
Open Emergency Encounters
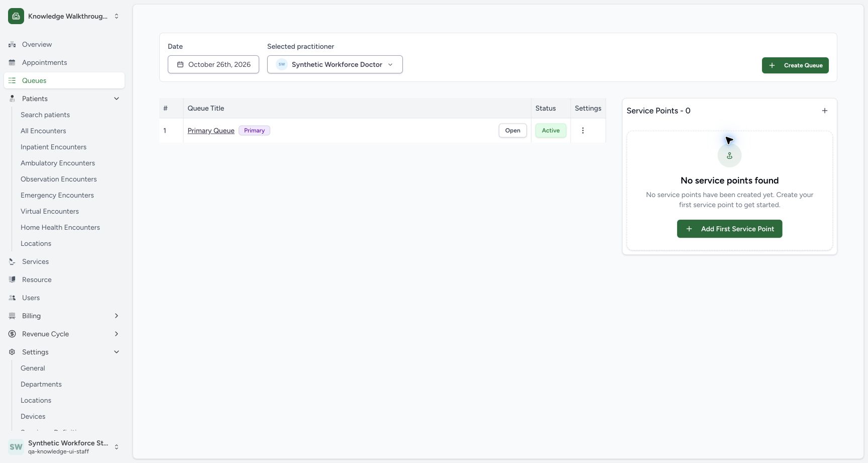pos(57,195)
